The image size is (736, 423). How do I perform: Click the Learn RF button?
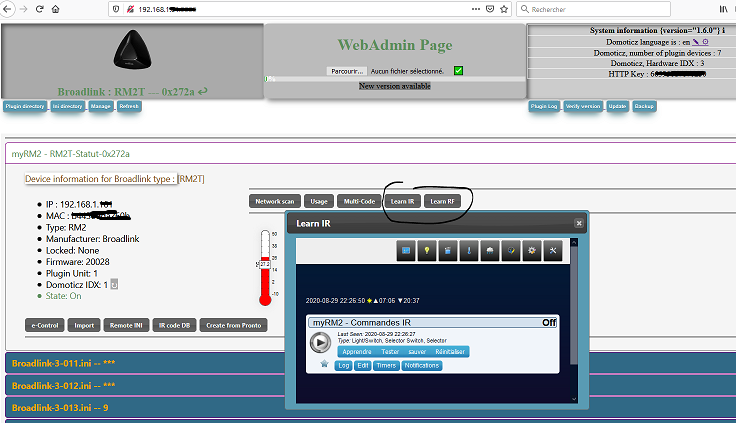[442, 201]
